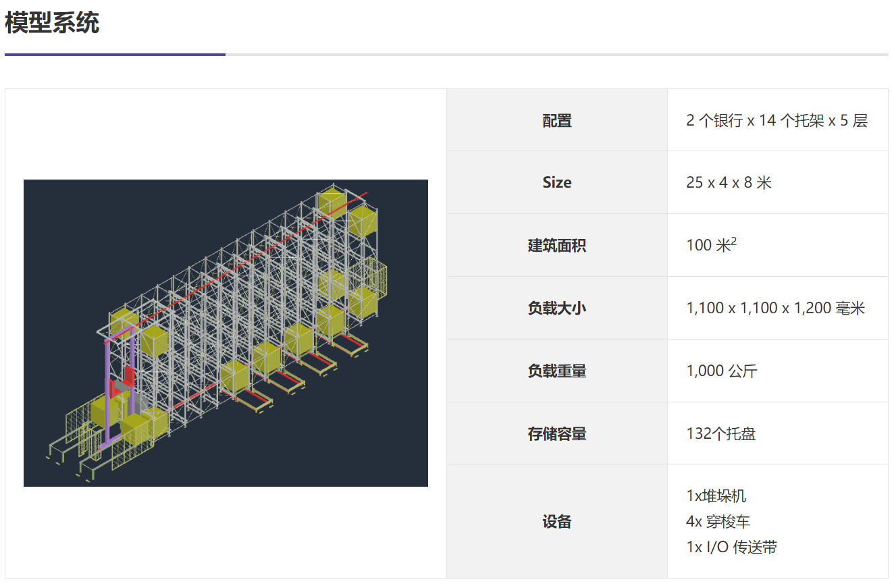Select the text 1x堆垛机

pyautogui.click(x=716, y=496)
